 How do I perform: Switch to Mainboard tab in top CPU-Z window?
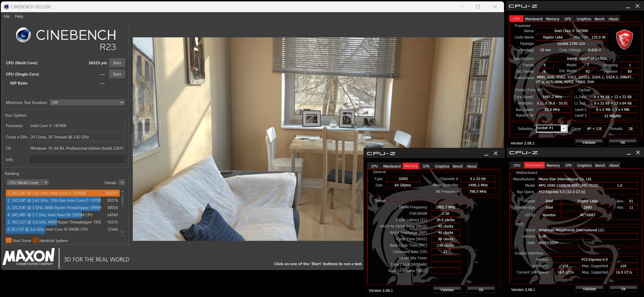534,19
